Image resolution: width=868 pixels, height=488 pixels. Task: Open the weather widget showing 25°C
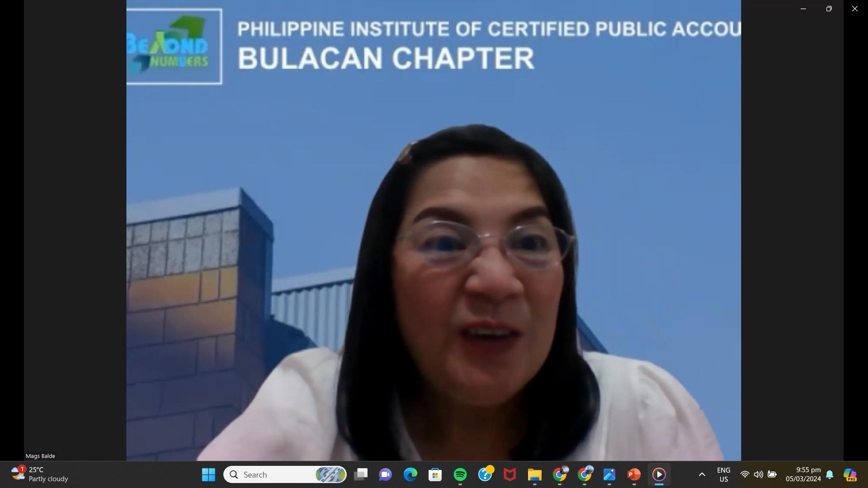[x=40, y=474]
